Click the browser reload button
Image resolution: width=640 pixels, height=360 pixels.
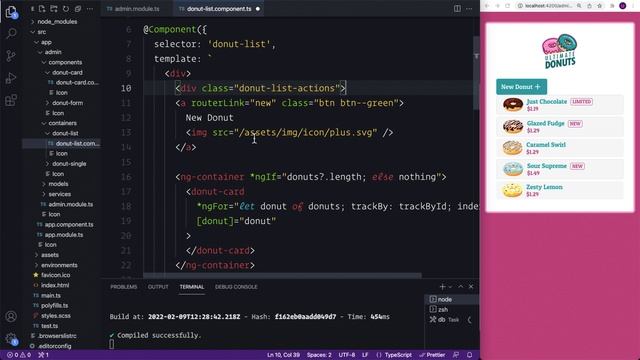[508, 6]
